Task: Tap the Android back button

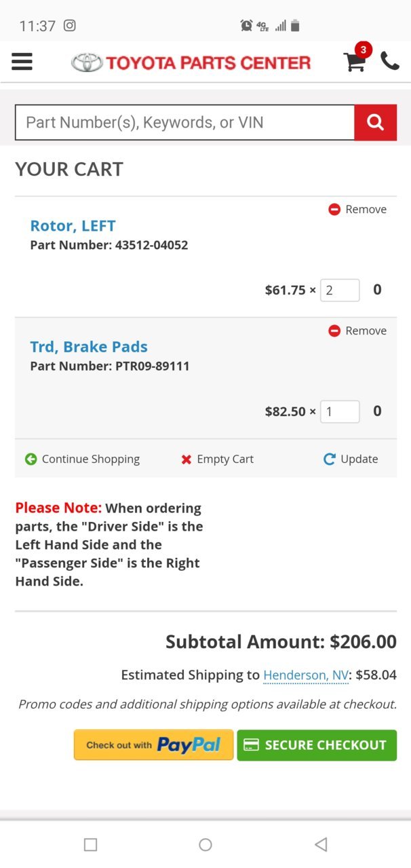Action: click(x=321, y=844)
